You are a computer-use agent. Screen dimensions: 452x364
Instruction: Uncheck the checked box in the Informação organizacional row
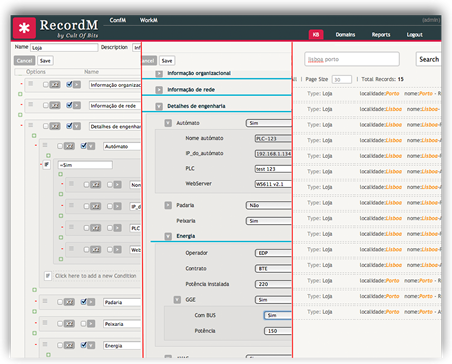(x=69, y=84)
